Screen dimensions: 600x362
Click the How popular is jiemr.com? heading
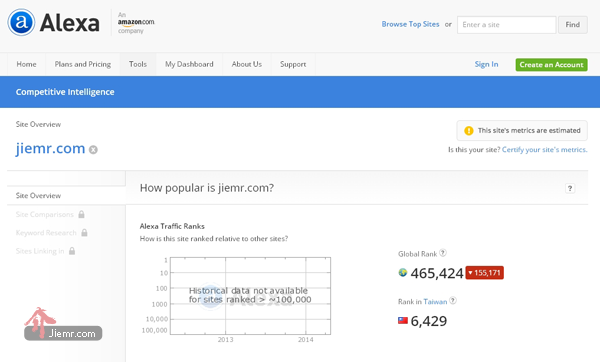[207, 188]
